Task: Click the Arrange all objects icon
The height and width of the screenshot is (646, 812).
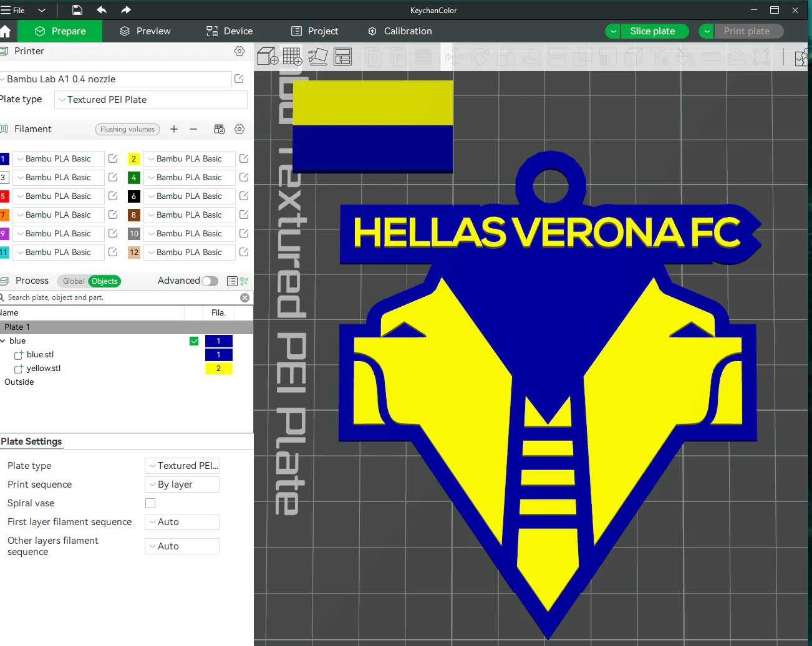Action: coord(342,57)
